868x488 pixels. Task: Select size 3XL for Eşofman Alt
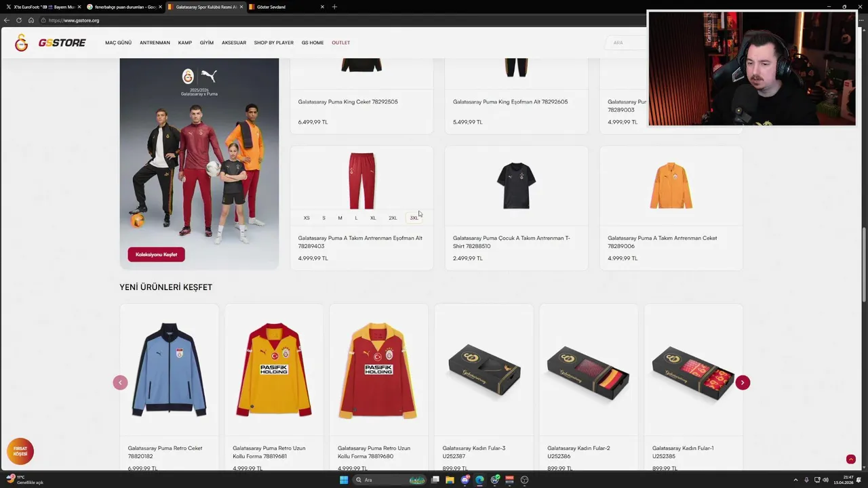(x=414, y=218)
